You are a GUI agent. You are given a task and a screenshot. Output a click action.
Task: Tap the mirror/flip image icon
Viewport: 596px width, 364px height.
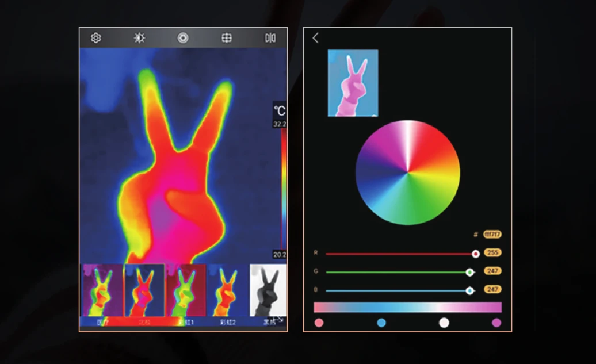tap(270, 38)
